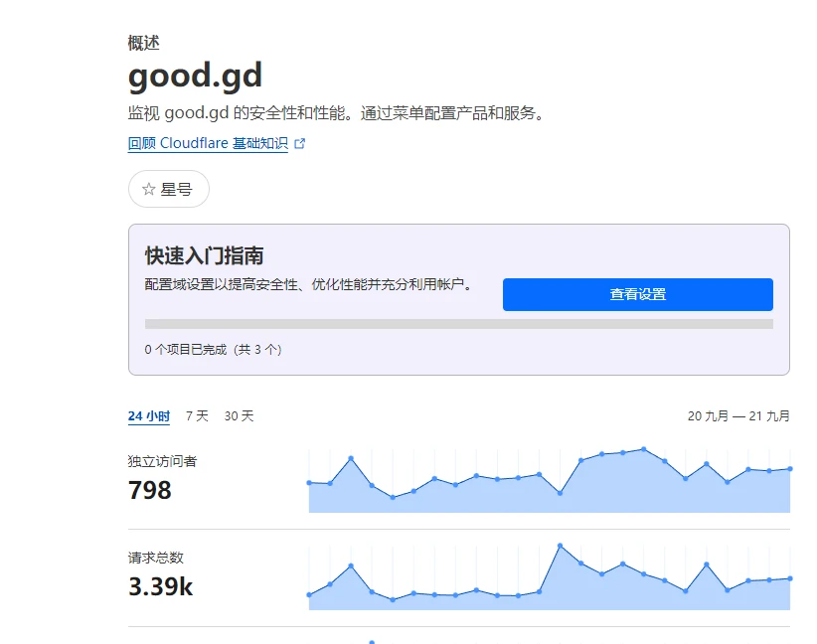The height and width of the screenshot is (644, 817).
Task: Click the 0 个项目已完成 status text
Action: tap(213, 350)
